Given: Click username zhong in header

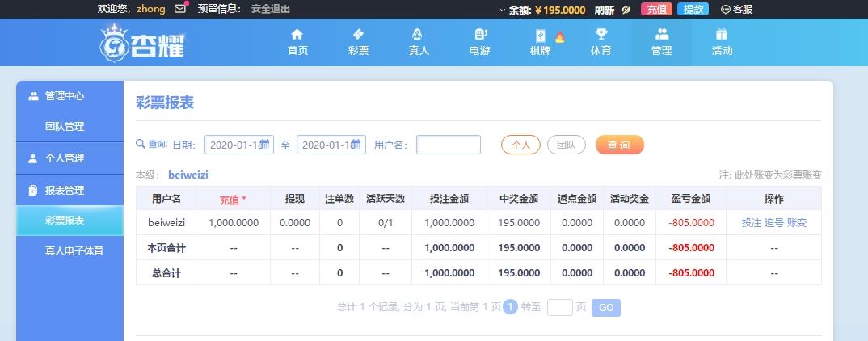Looking at the screenshot, I should tap(150, 9).
